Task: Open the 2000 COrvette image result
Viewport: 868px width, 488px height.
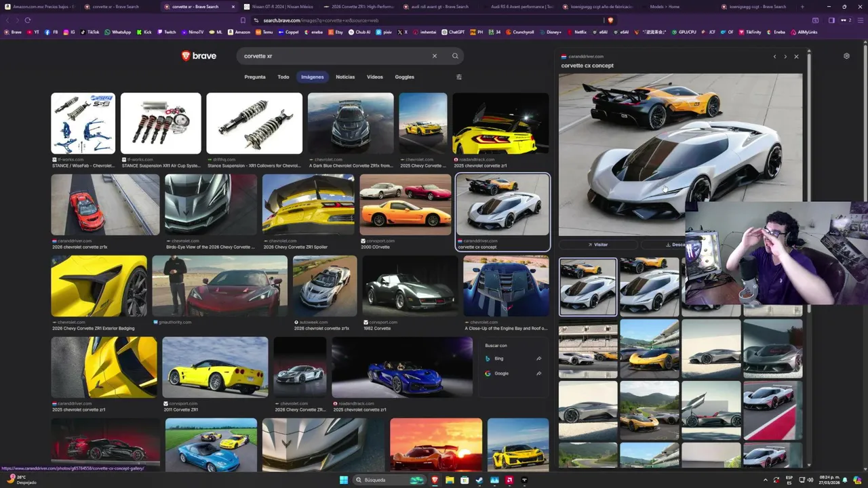Action: point(406,205)
